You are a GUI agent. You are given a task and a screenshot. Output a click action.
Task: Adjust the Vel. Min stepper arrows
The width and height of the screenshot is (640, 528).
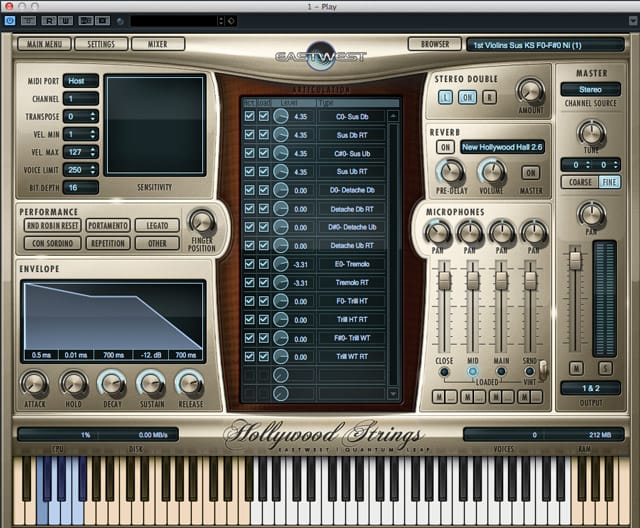93,134
